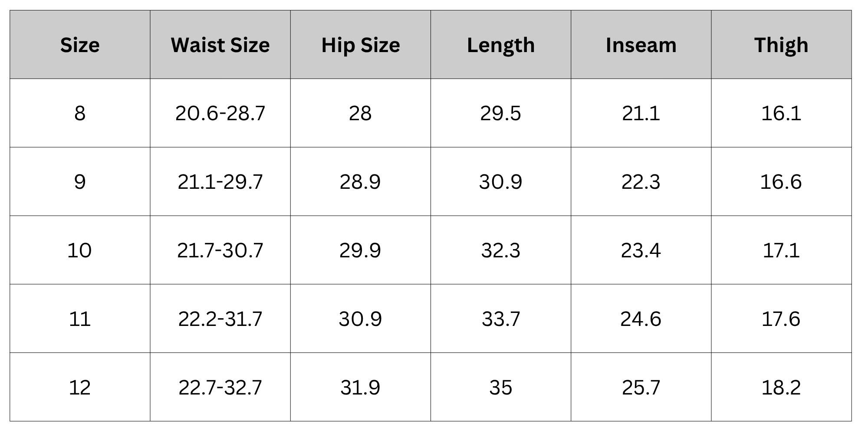Select thigh value 17.6
This screenshot has width=868, height=434.
pos(781,319)
